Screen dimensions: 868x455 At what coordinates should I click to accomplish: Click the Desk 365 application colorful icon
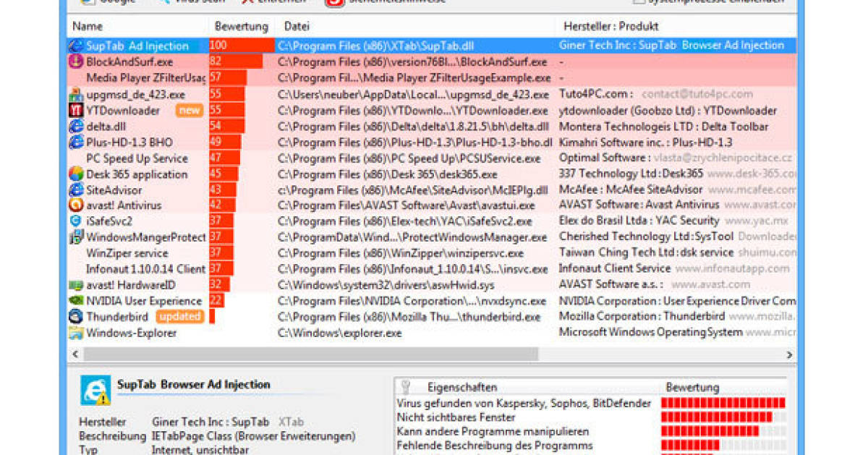pyautogui.click(x=75, y=174)
